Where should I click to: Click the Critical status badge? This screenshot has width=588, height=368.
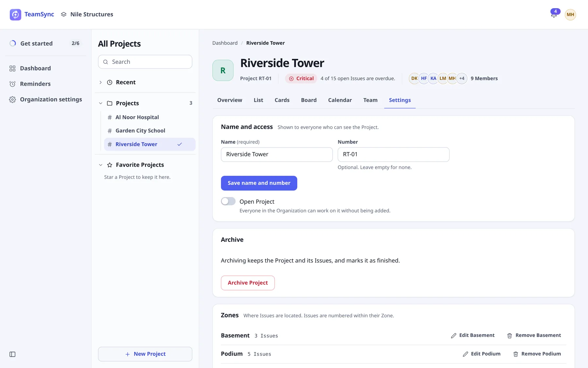coord(301,79)
